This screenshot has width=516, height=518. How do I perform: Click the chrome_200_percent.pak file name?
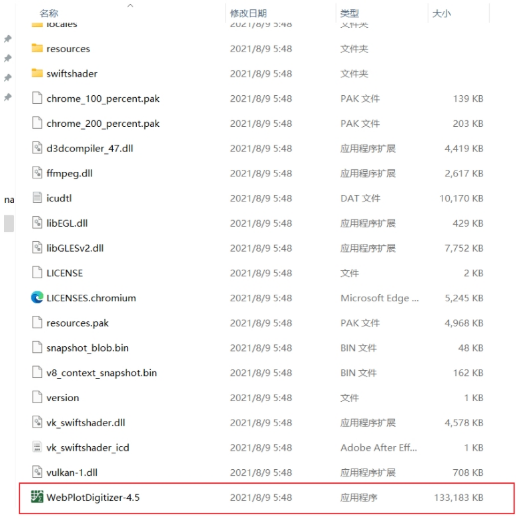pyautogui.click(x=103, y=124)
